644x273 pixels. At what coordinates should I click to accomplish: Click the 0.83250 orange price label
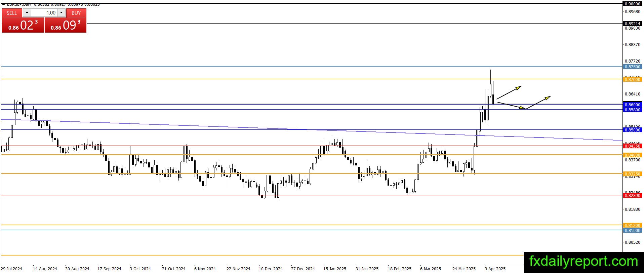(632, 174)
